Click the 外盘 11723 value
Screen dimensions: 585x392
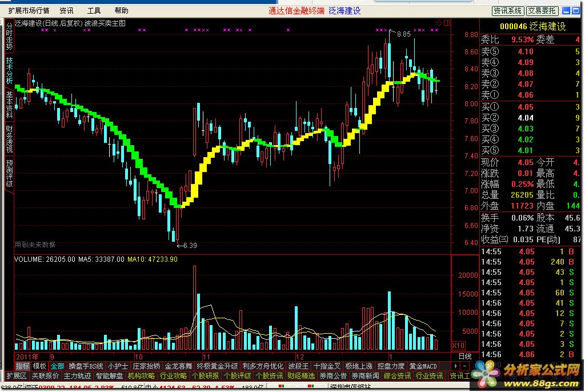(x=522, y=206)
